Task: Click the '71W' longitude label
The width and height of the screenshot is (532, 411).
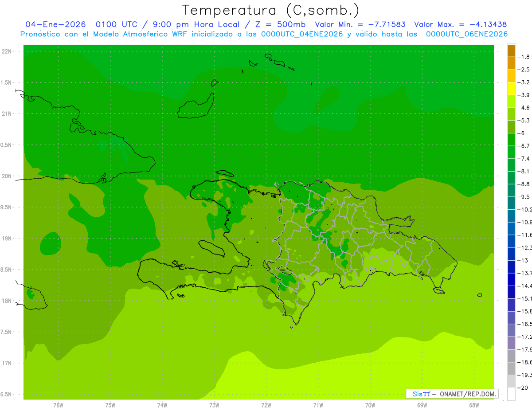Action: pyautogui.click(x=318, y=405)
